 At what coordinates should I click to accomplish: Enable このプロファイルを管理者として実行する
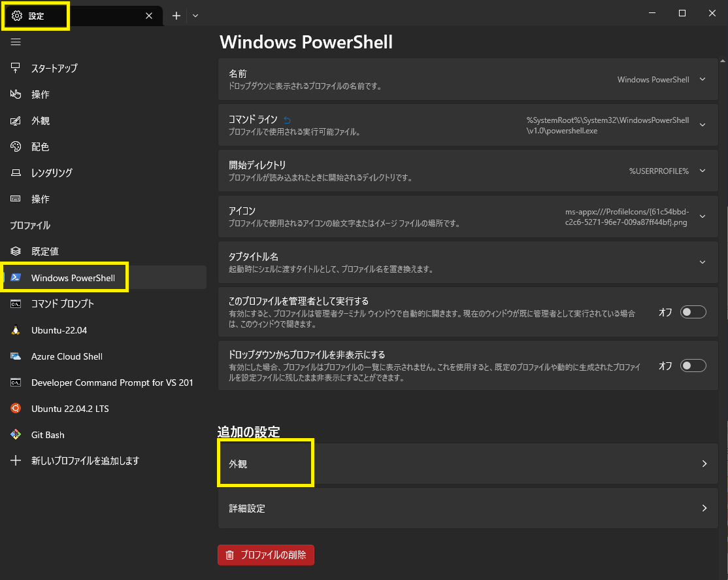click(693, 312)
